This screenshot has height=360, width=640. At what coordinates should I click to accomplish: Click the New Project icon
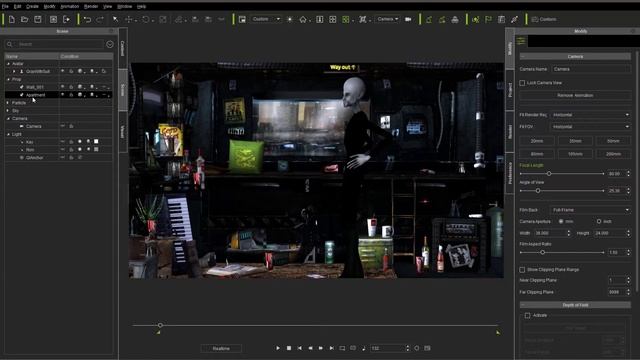pyautogui.click(x=12, y=19)
